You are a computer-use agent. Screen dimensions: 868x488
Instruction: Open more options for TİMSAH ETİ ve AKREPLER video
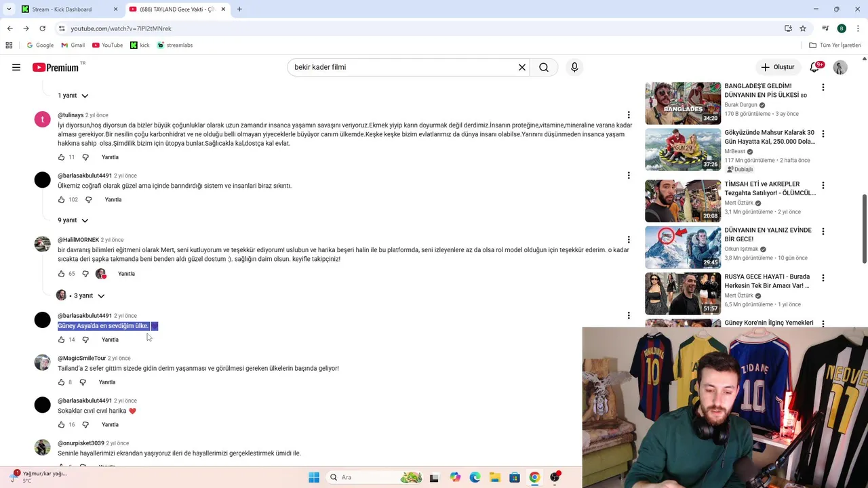click(x=823, y=186)
